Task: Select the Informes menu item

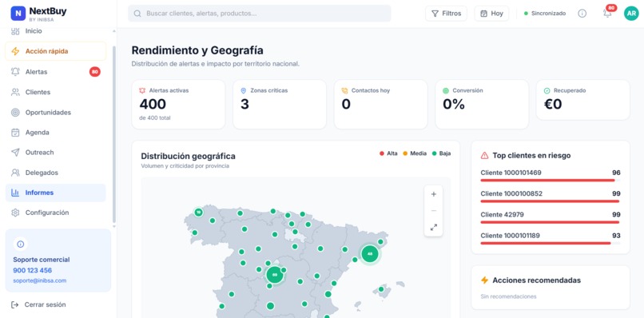Action: coord(56,193)
